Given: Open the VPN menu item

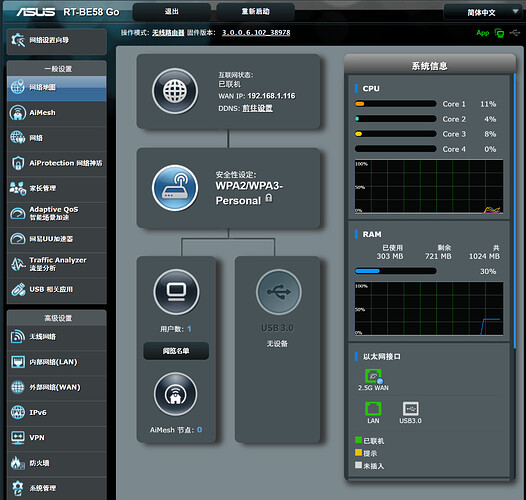Looking at the screenshot, I should pos(57,438).
